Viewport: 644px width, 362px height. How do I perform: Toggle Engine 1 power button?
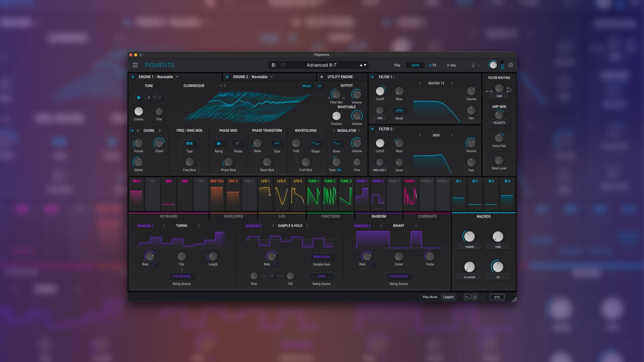tap(133, 77)
